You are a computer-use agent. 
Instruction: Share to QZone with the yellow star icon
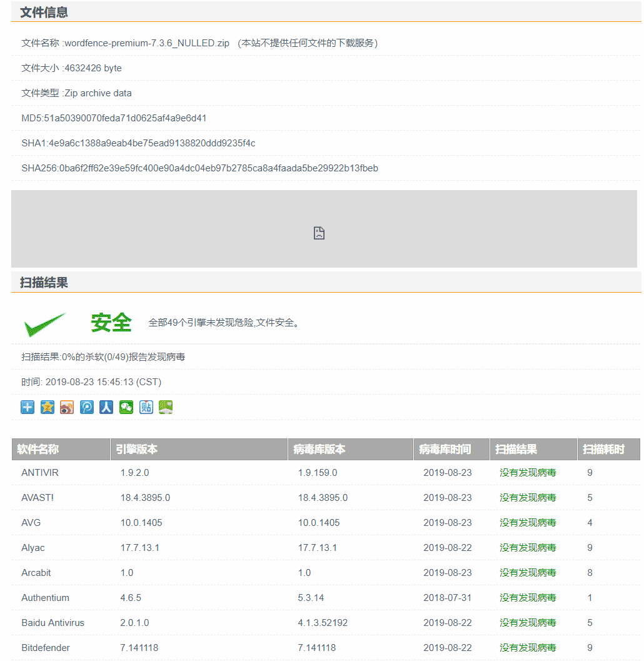[x=47, y=407]
